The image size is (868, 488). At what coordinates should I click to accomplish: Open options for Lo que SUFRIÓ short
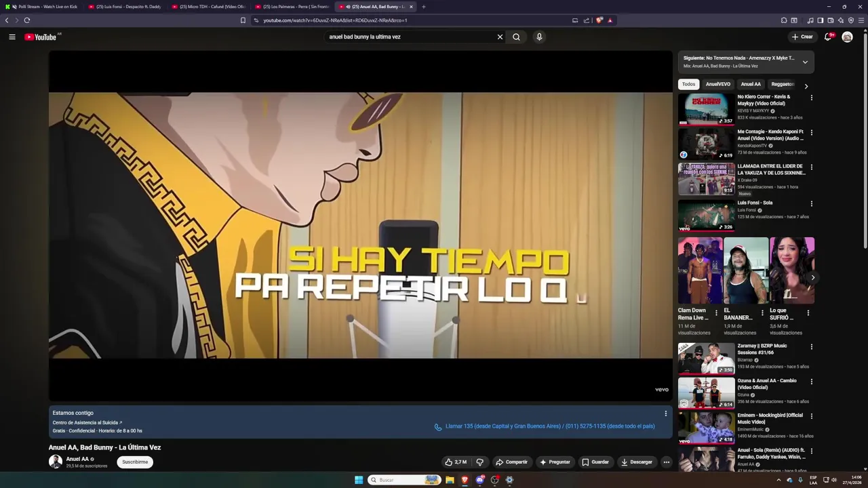pos(808,313)
